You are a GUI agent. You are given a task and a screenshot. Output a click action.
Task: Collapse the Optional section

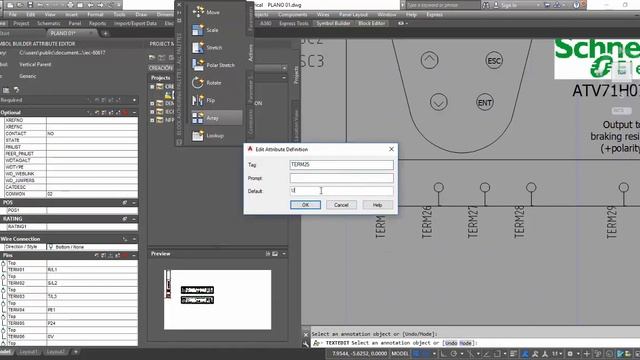pos(134,112)
